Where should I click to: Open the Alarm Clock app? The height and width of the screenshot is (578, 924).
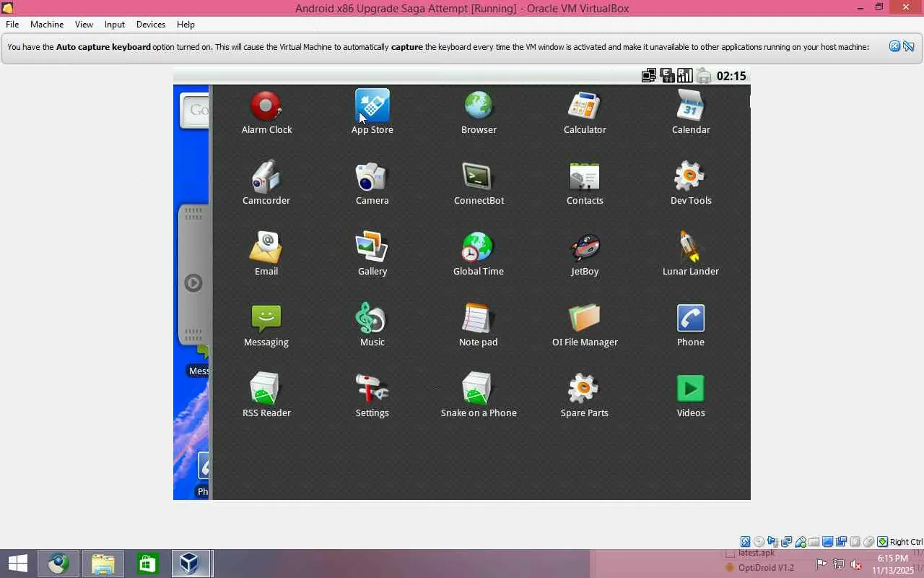(x=266, y=113)
